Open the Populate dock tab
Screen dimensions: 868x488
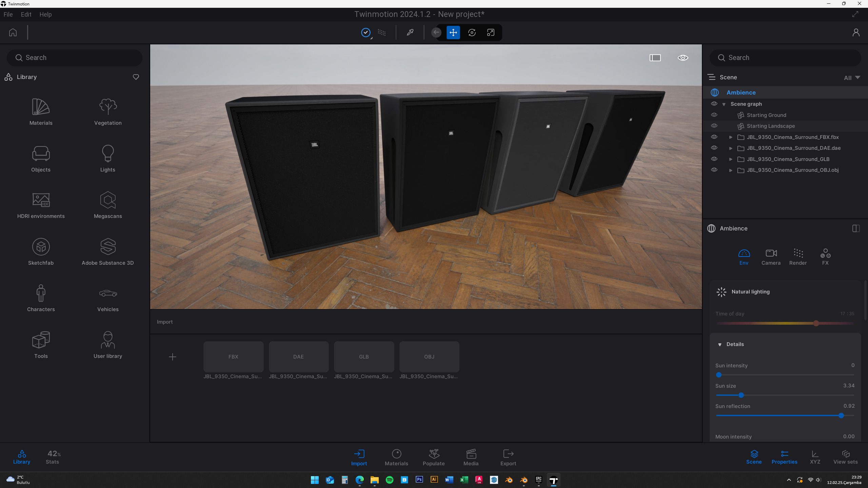(x=434, y=457)
